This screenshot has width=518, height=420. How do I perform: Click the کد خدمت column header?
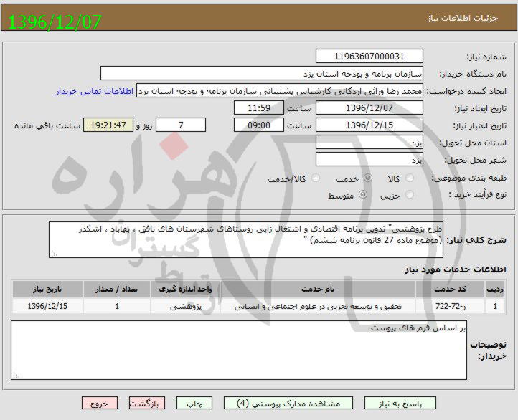pyautogui.click(x=450, y=290)
